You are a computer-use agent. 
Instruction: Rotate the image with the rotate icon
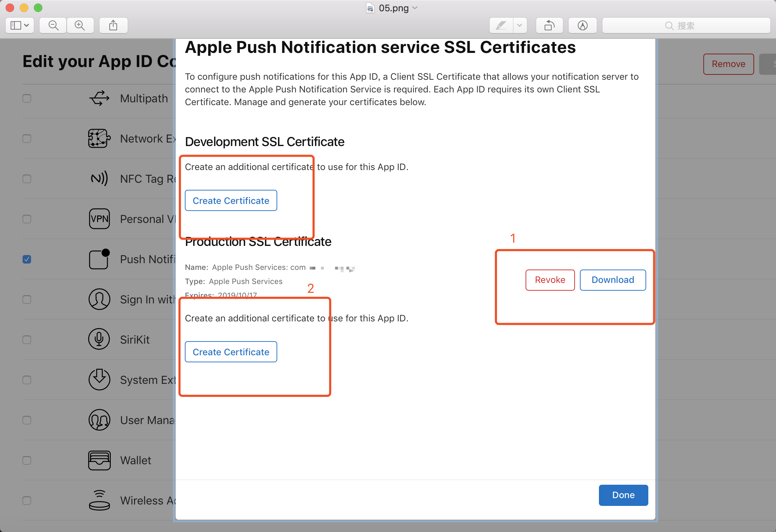tap(549, 25)
